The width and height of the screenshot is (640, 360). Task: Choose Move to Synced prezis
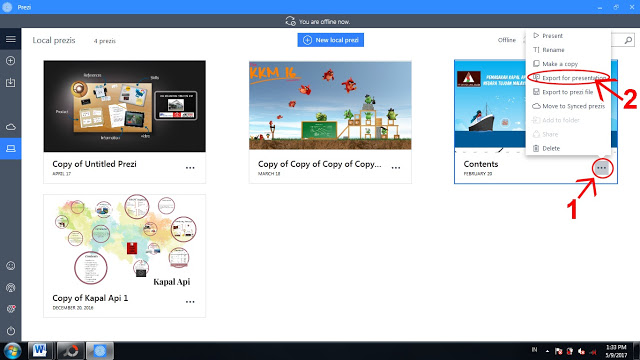coord(568,106)
